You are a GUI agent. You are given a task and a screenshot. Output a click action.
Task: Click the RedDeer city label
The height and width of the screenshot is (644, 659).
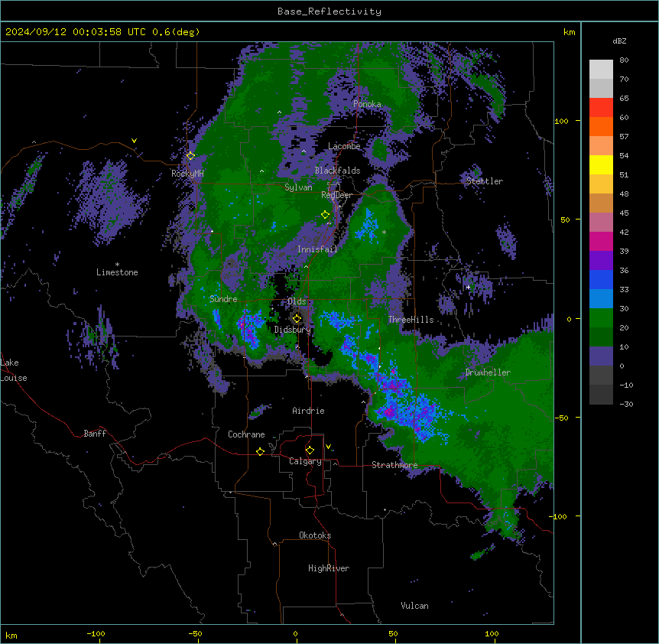(336, 195)
